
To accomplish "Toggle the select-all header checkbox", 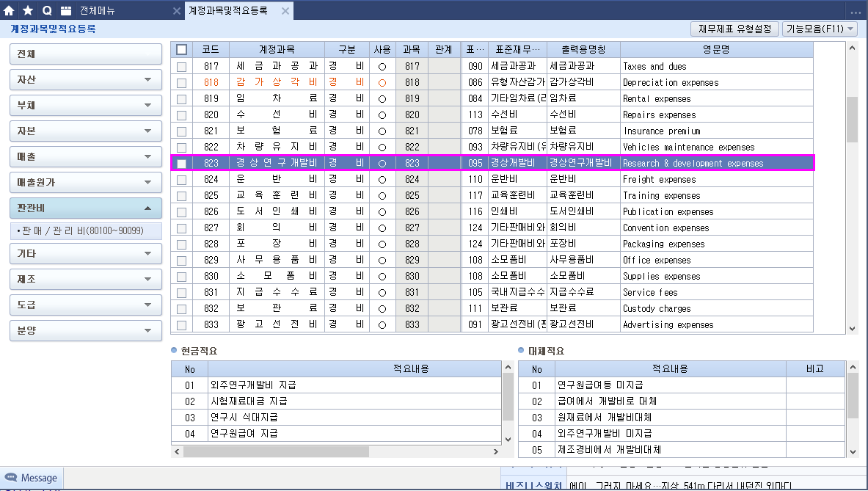I will [x=181, y=50].
